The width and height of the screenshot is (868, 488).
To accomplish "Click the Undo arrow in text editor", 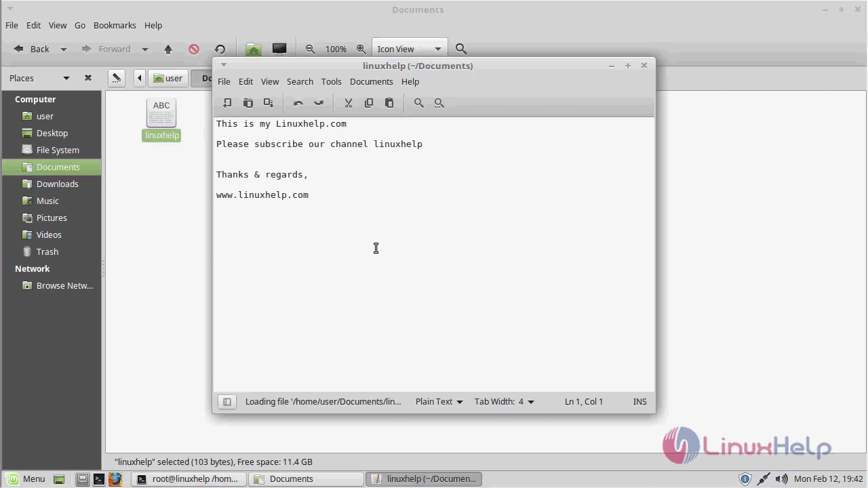I will click(298, 103).
